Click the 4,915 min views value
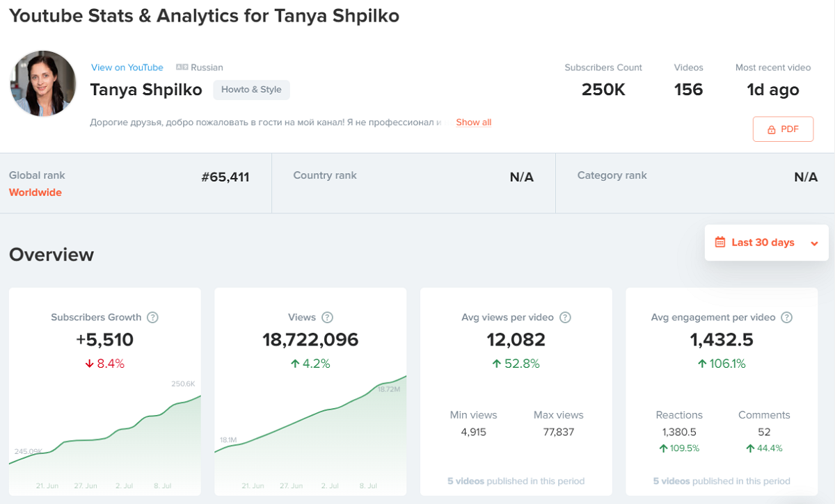This screenshot has width=835, height=504. point(474,432)
